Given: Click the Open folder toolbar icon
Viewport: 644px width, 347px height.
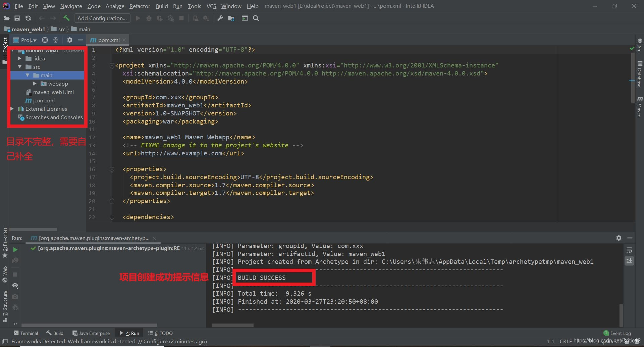Looking at the screenshot, I should [6, 18].
